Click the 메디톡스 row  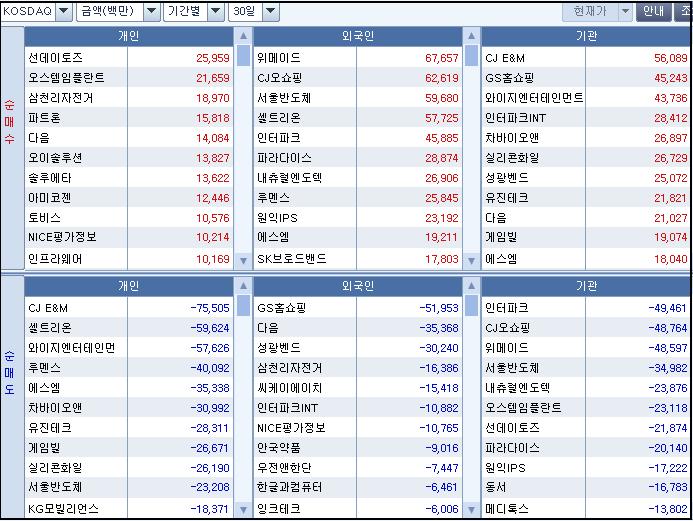click(586, 509)
